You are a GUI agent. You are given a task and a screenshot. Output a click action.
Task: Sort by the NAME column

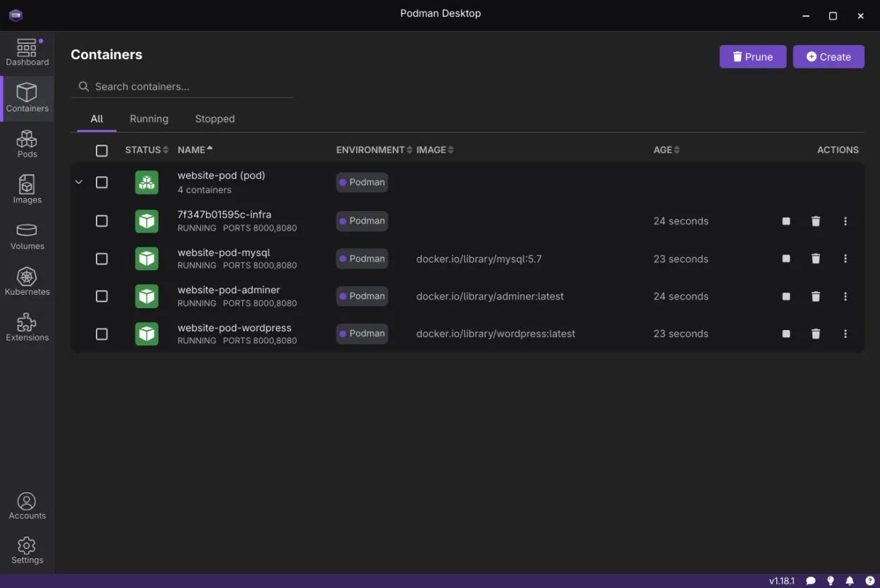[x=195, y=150]
